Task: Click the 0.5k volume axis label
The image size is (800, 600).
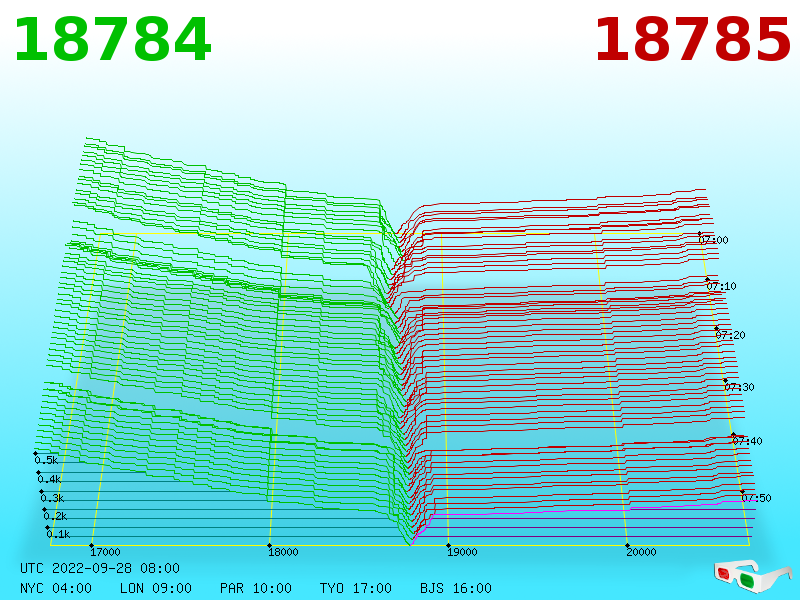Action: point(46,460)
